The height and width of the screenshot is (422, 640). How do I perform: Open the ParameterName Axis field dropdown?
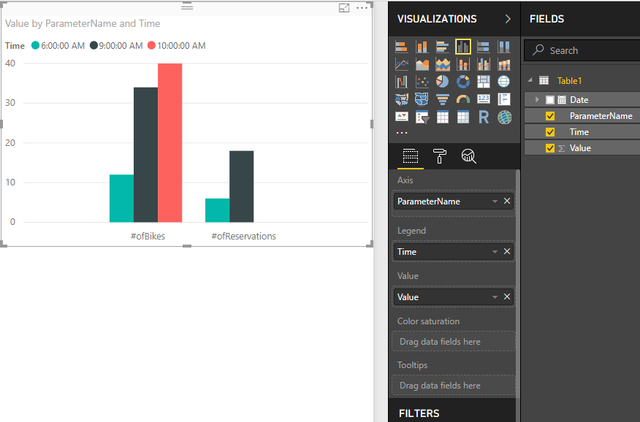point(495,201)
